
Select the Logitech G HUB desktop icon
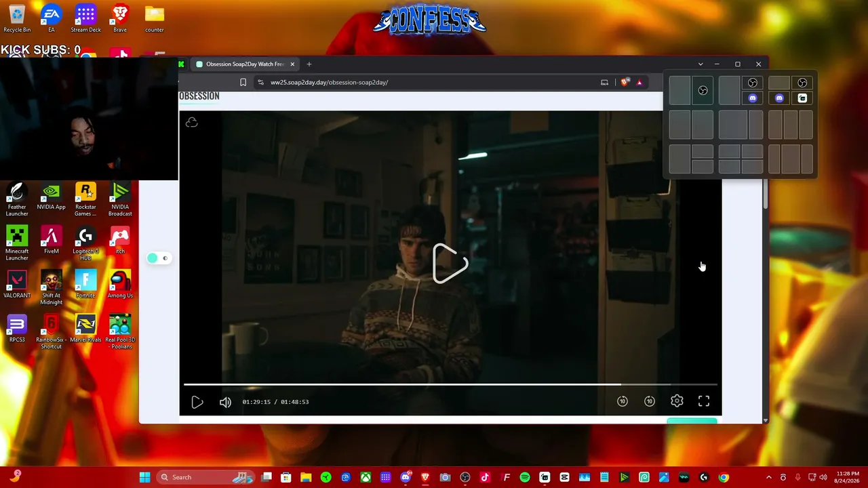coord(85,244)
